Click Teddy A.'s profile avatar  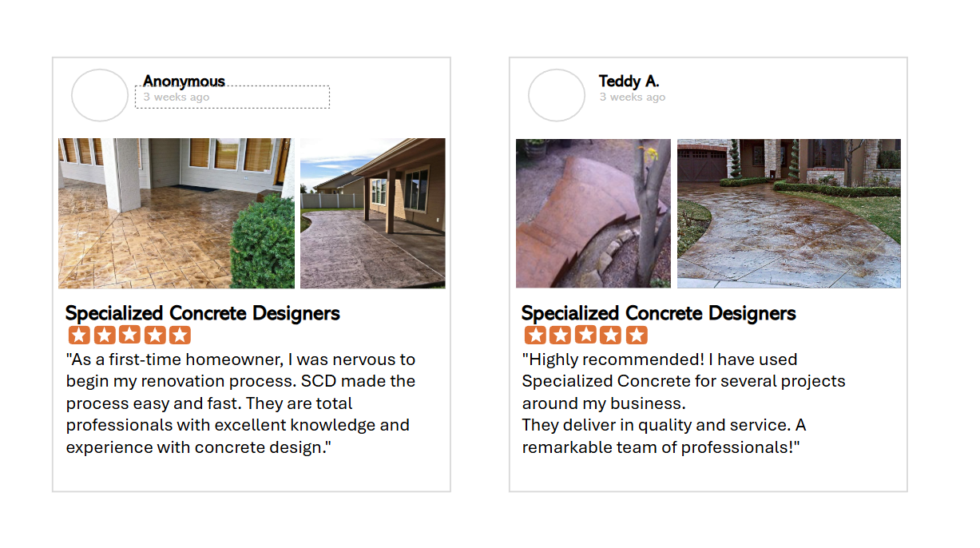tap(557, 95)
